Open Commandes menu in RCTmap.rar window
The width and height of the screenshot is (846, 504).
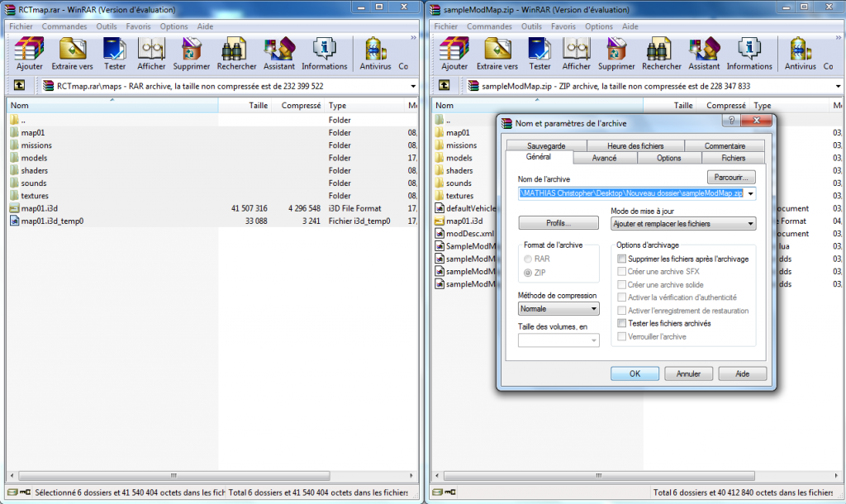64,26
